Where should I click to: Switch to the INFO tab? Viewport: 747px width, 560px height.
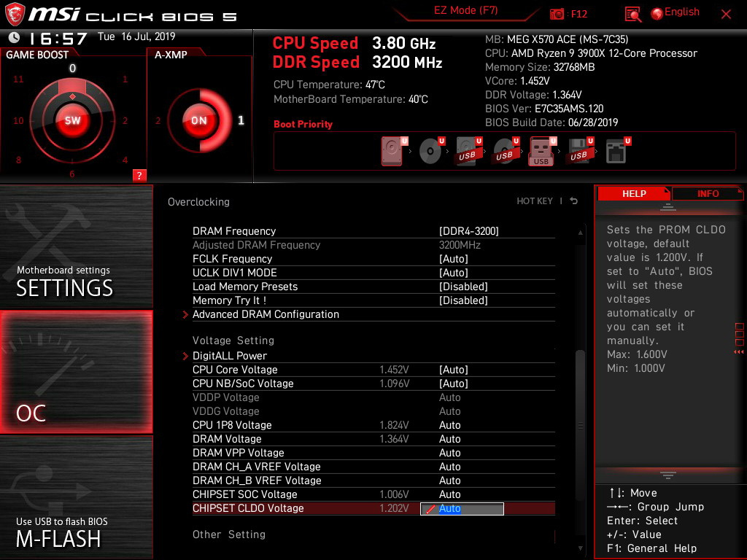[708, 194]
